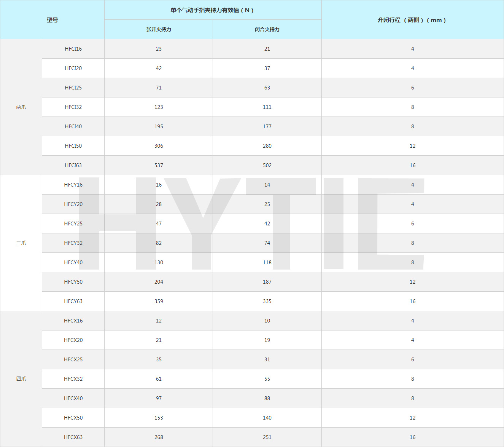This screenshot has height=447, width=504.
Task: Click the HFCI20 model cell
Action: click(73, 68)
